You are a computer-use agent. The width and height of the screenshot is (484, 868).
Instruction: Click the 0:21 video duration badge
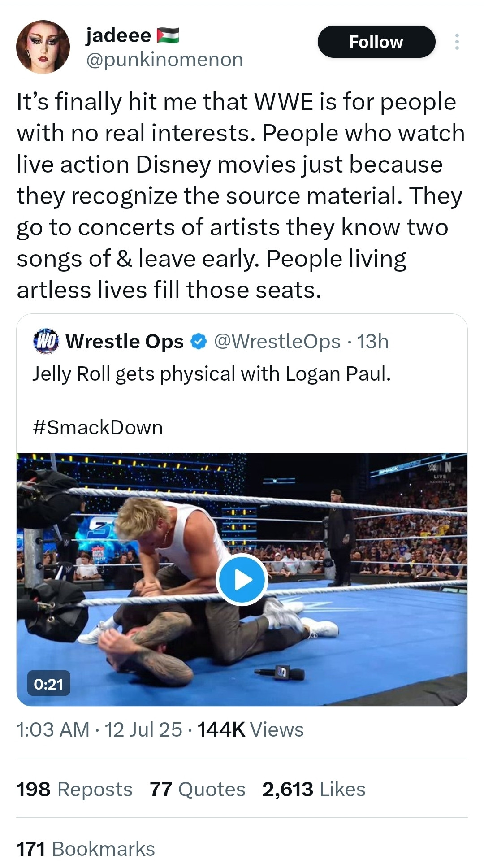tap(48, 684)
